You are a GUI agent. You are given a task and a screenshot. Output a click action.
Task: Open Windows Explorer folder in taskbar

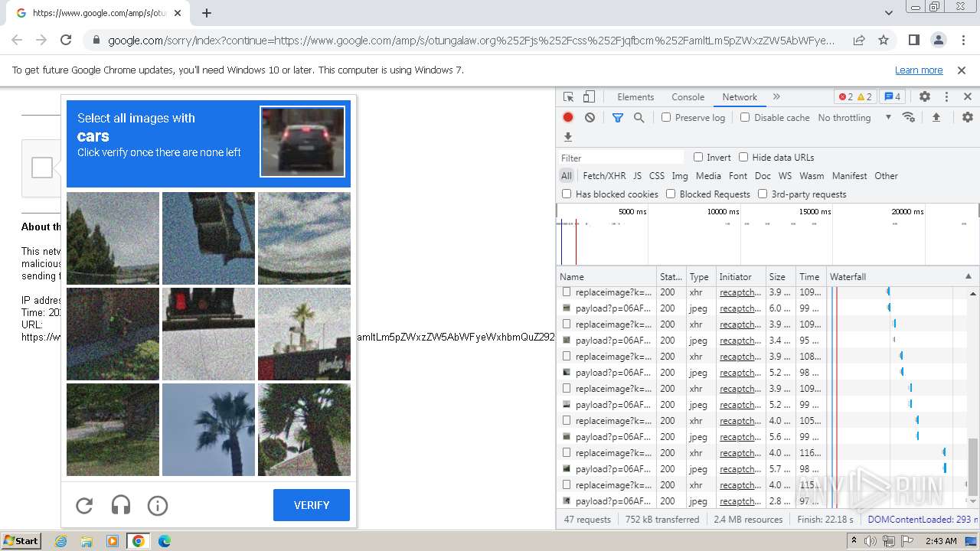tap(87, 541)
